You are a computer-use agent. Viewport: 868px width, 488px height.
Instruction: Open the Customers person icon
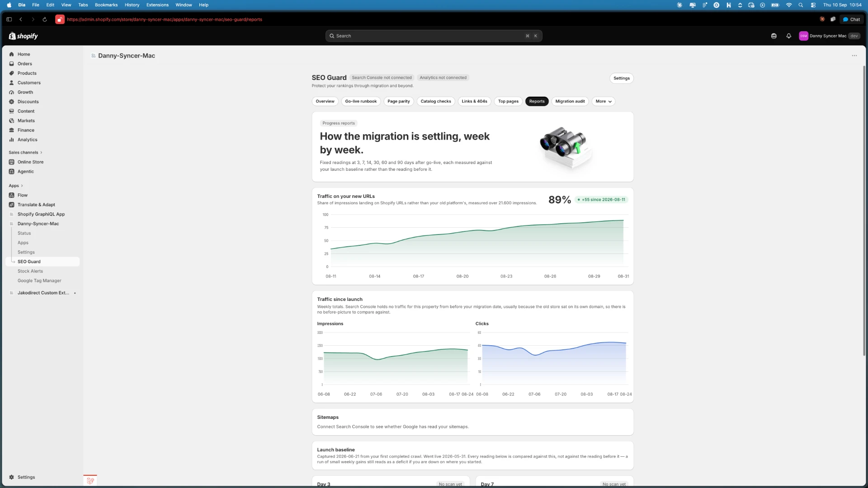tap(12, 83)
